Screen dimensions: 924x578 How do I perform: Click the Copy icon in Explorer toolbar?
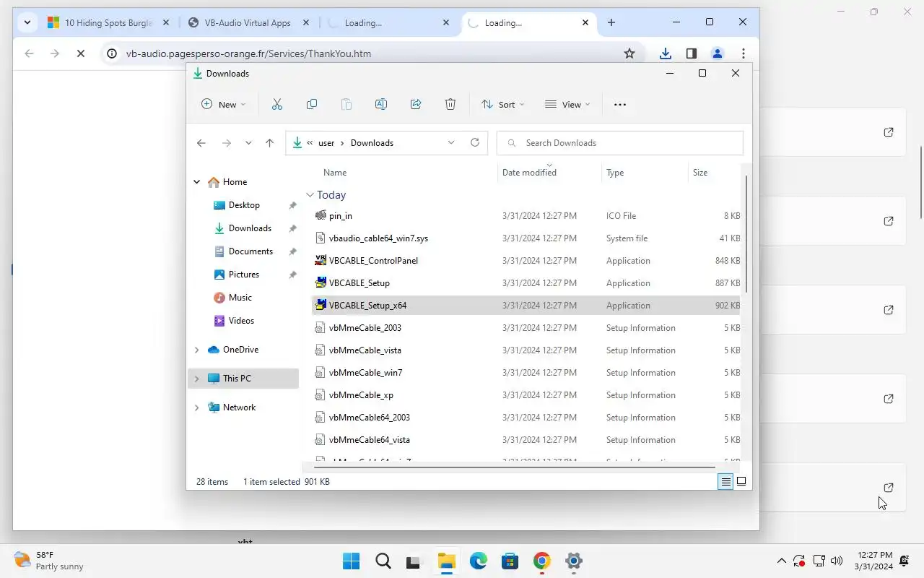point(312,104)
